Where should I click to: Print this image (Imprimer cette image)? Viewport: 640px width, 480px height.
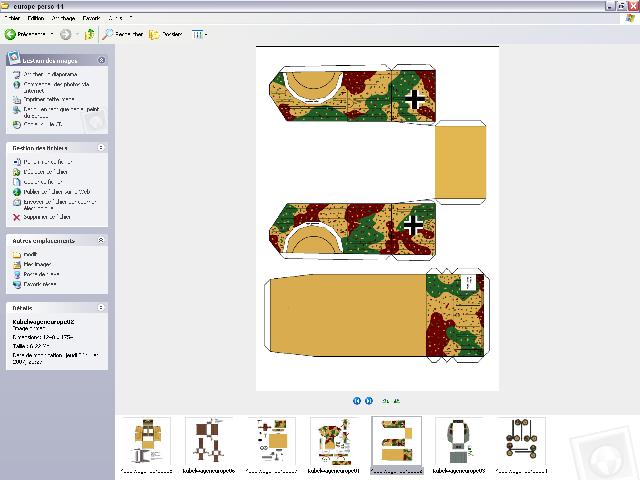tap(44, 99)
